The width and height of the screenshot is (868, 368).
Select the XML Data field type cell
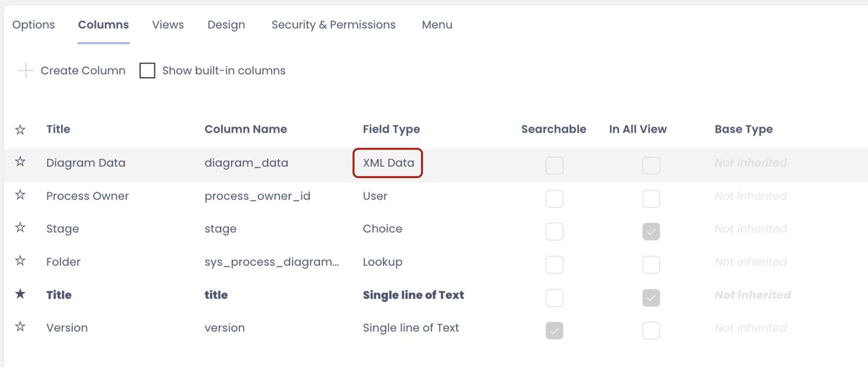coord(388,163)
